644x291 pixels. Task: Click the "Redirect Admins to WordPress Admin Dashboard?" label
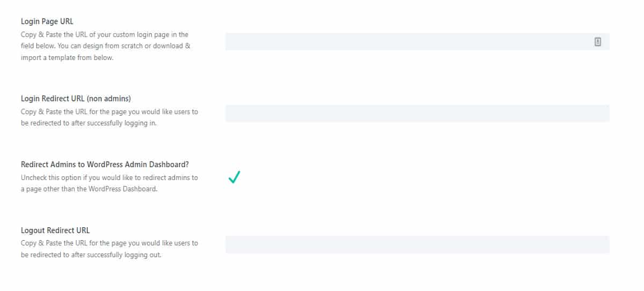coord(105,165)
